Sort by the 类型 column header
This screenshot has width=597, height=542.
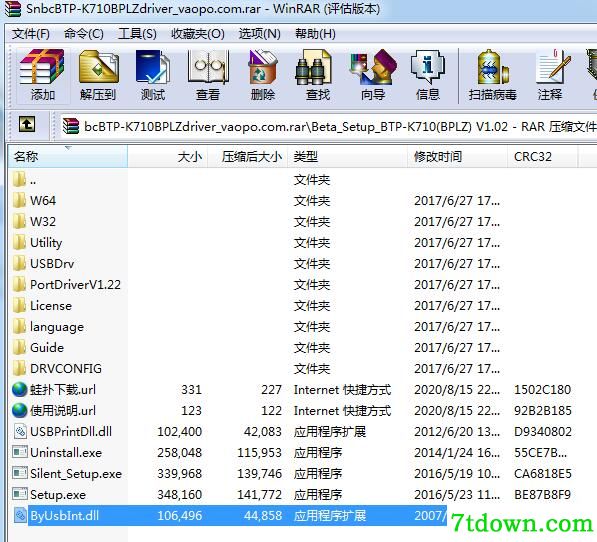coord(348,156)
